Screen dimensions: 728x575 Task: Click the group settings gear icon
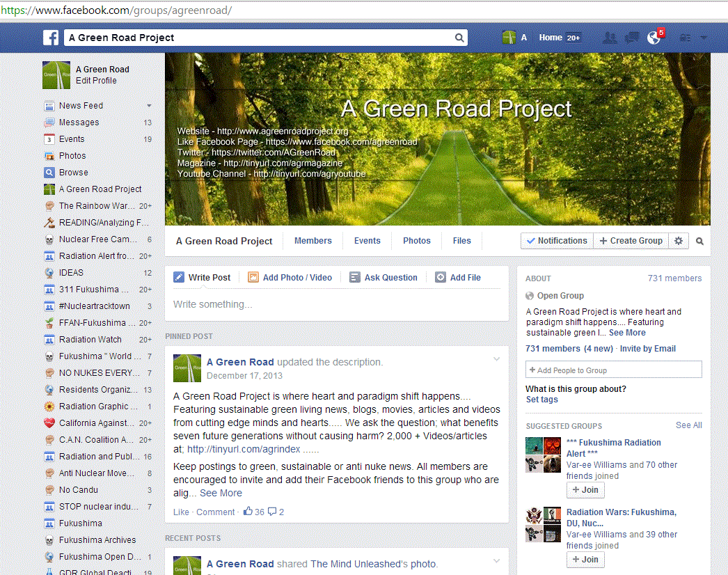click(x=679, y=241)
